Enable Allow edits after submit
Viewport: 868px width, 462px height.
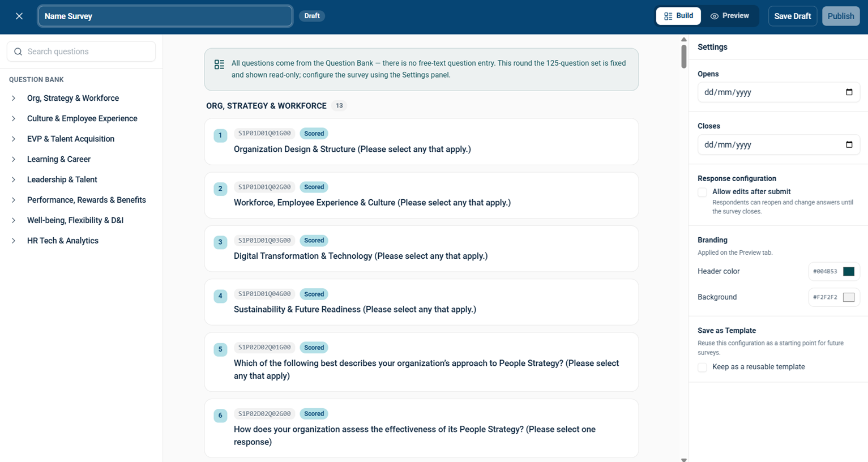coord(702,192)
